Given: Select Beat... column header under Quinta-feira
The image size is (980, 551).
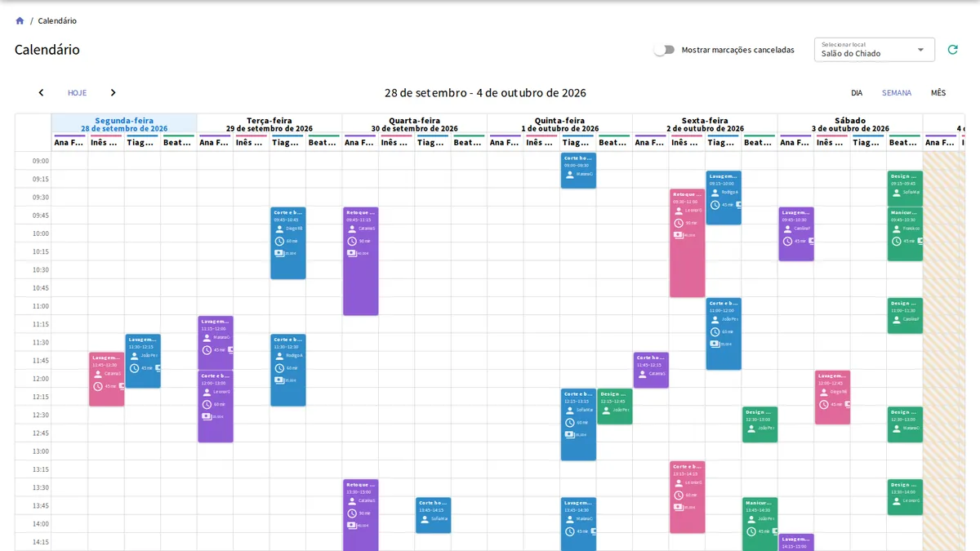Looking at the screenshot, I should [614, 142].
